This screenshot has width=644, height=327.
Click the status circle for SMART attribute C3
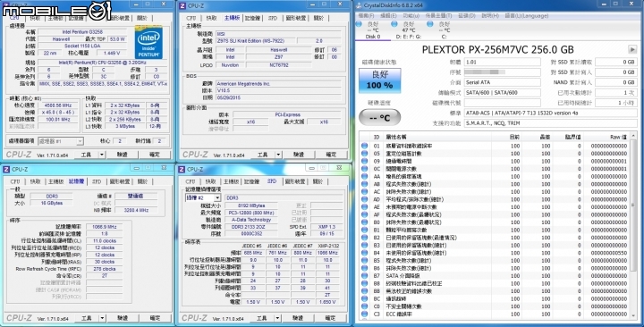point(364,314)
